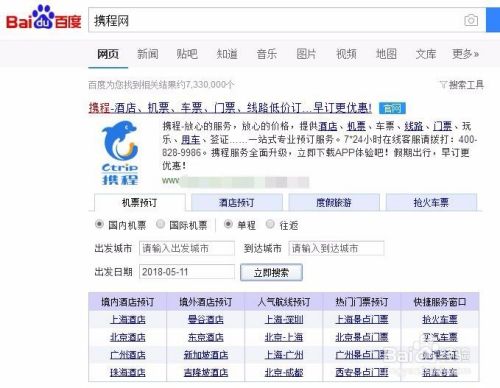Click the 官网 badge next to result title
Screen dimensions: 500x388
pyautogui.click(x=392, y=108)
